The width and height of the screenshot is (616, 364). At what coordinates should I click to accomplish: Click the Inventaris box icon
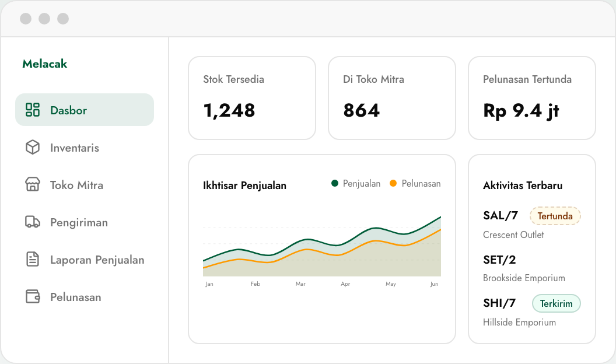[33, 147]
